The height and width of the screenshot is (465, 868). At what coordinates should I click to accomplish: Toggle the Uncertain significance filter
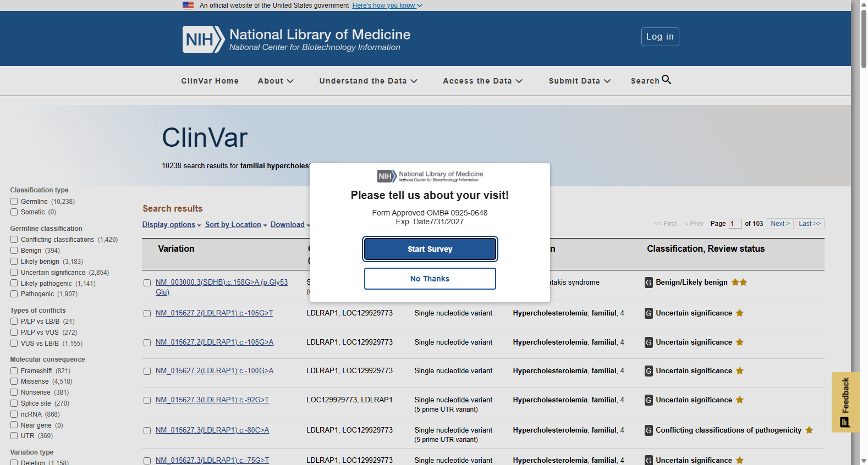pos(14,273)
